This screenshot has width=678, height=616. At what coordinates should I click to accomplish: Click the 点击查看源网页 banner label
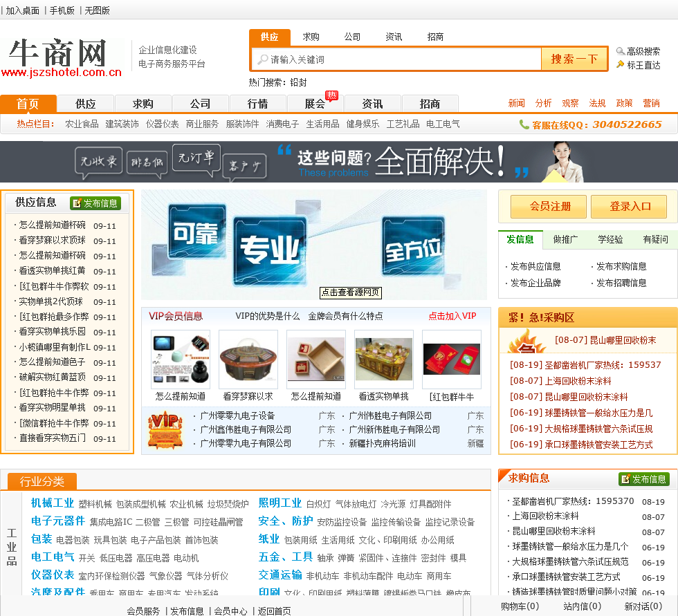tap(350, 292)
